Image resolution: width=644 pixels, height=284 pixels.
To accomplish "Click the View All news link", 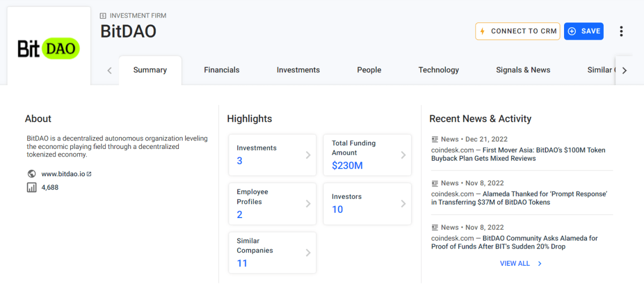I will tap(515, 264).
